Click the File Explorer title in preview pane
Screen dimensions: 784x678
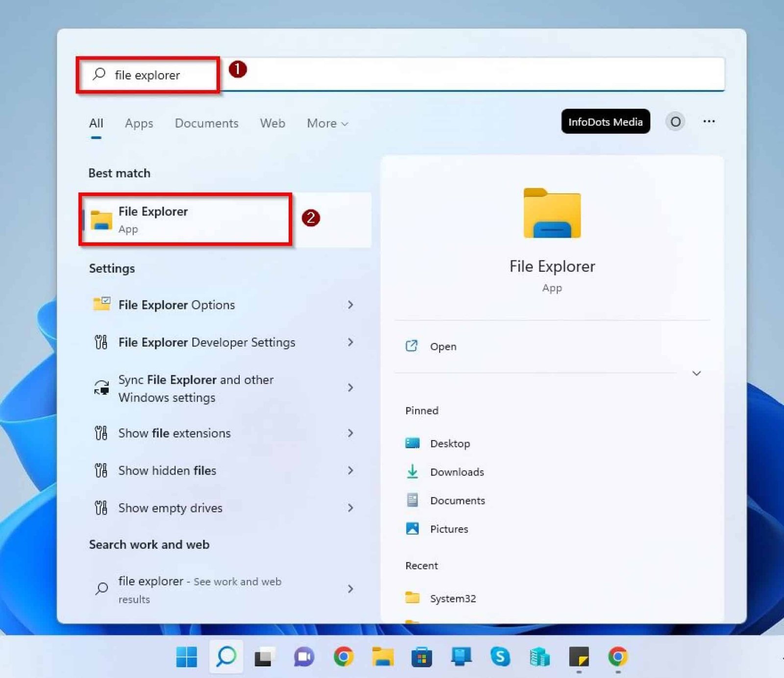point(552,266)
